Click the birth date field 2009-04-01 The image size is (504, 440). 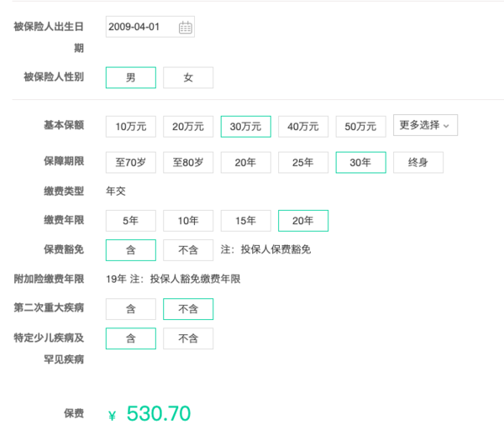(150, 27)
